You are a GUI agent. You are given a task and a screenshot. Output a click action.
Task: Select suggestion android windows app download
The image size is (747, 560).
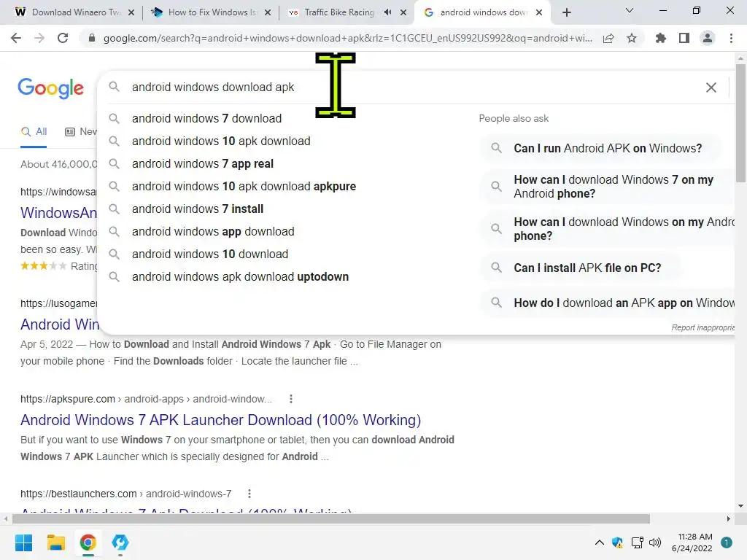click(213, 231)
